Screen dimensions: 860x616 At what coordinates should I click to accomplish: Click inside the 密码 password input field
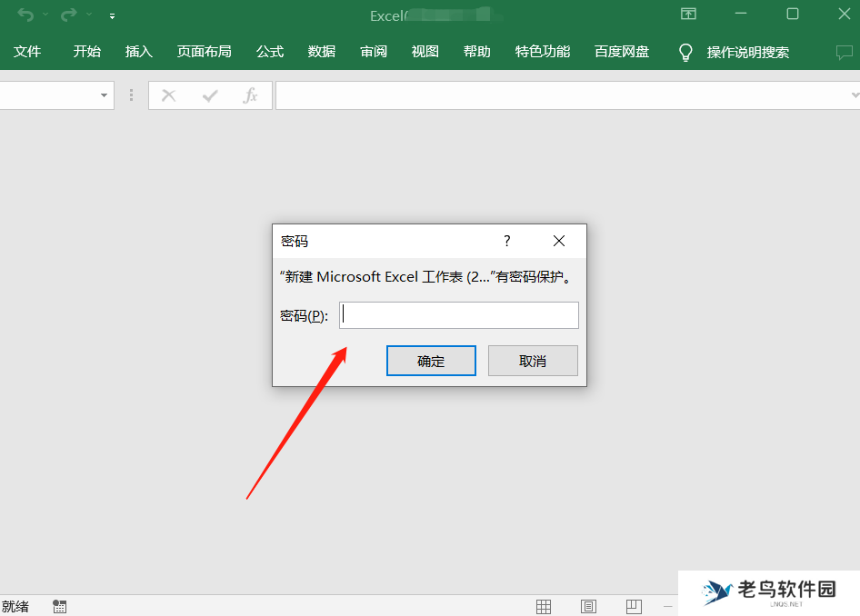tap(459, 314)
